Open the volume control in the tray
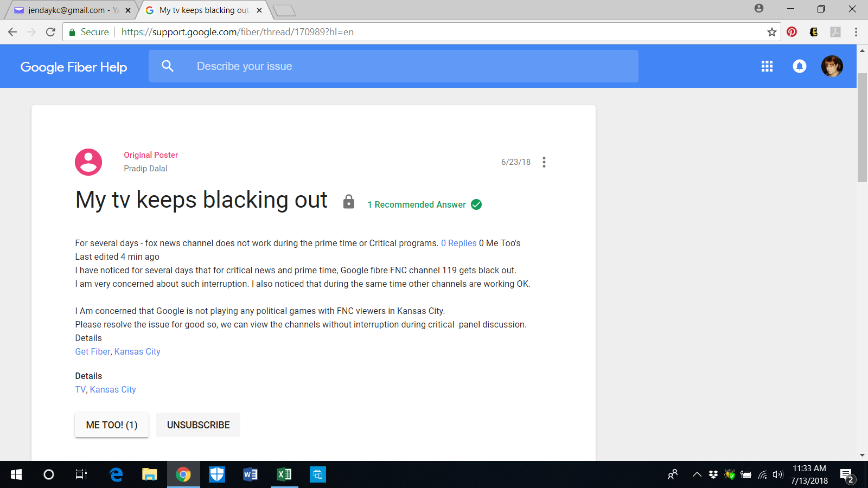868x488 pixels. (x=778, y=474)
